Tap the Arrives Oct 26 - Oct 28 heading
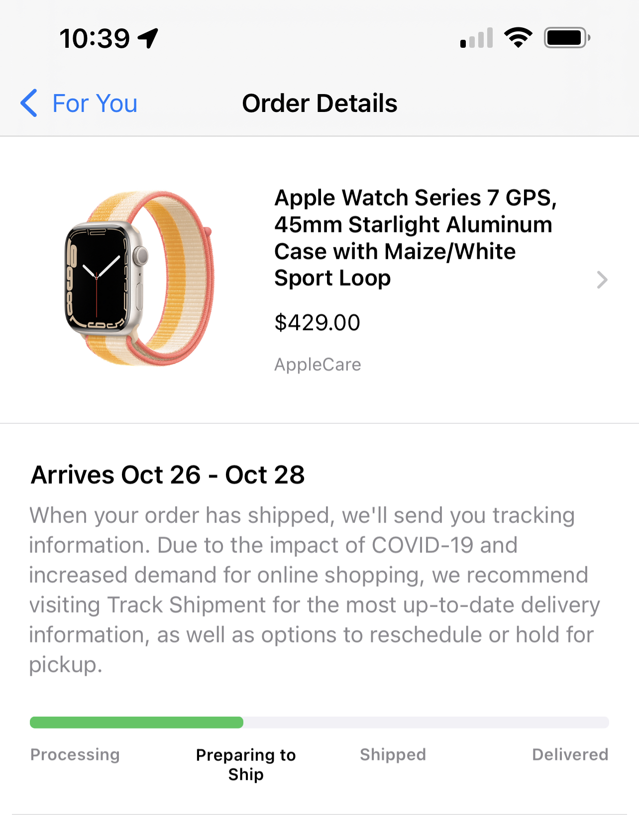The width and height of the screenshot is (639, 840). point(168,475)
